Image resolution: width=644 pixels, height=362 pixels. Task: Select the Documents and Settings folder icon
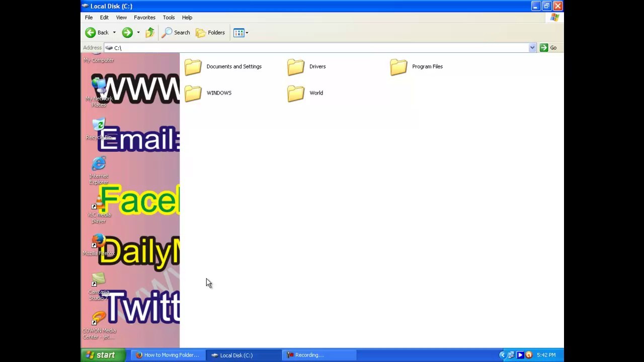point(193,67)
